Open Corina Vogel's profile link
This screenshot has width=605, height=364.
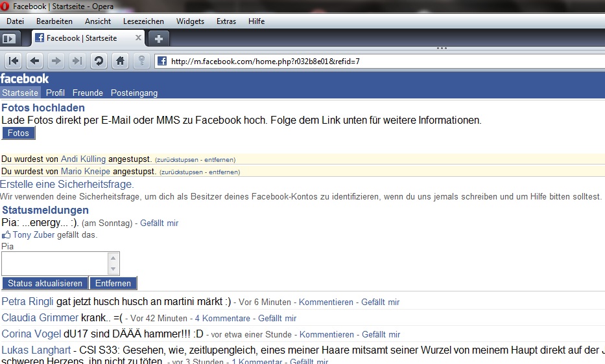[x=31, y=334]
